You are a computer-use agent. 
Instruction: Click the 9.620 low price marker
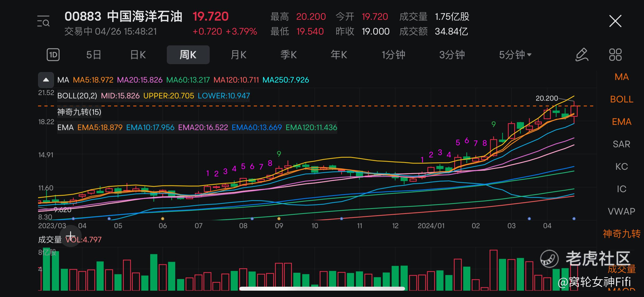pyautogui.click(x=62, y=210)
